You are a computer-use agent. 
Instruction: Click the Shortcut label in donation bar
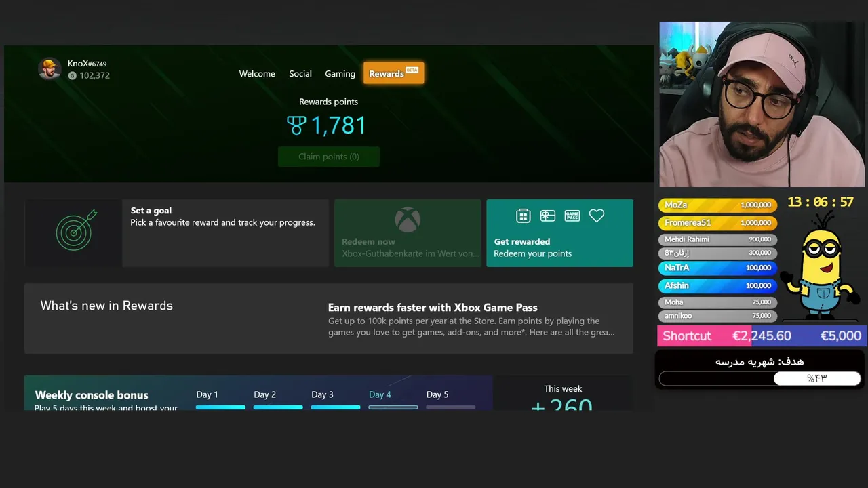pyautogui.click(x=687, y=336)
